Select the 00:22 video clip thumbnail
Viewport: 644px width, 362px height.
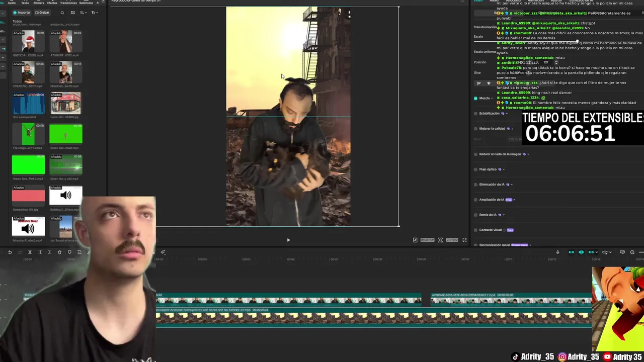(x=65, y=41)
